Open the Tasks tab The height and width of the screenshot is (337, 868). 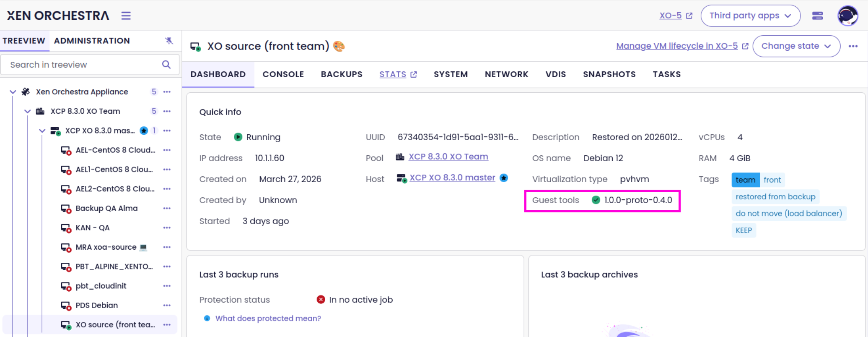click(667, 74)
